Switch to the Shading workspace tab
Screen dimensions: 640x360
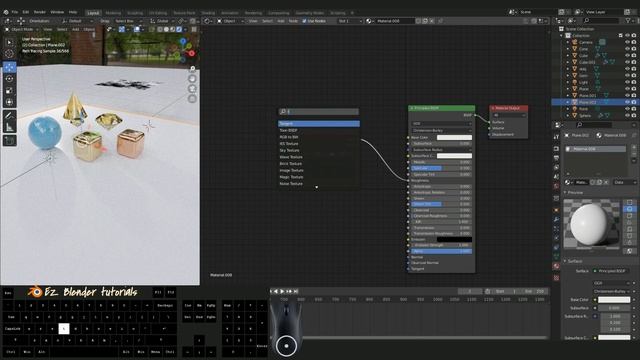208,13
